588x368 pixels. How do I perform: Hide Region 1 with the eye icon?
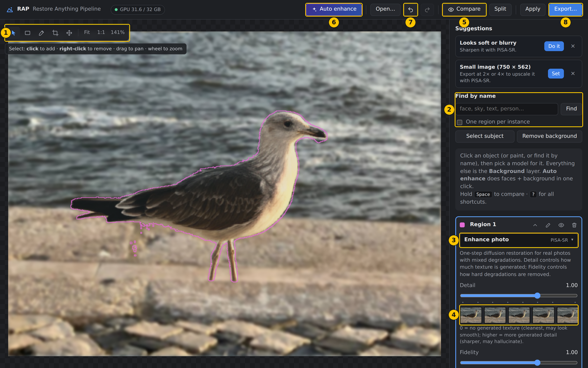coord(561,225)
